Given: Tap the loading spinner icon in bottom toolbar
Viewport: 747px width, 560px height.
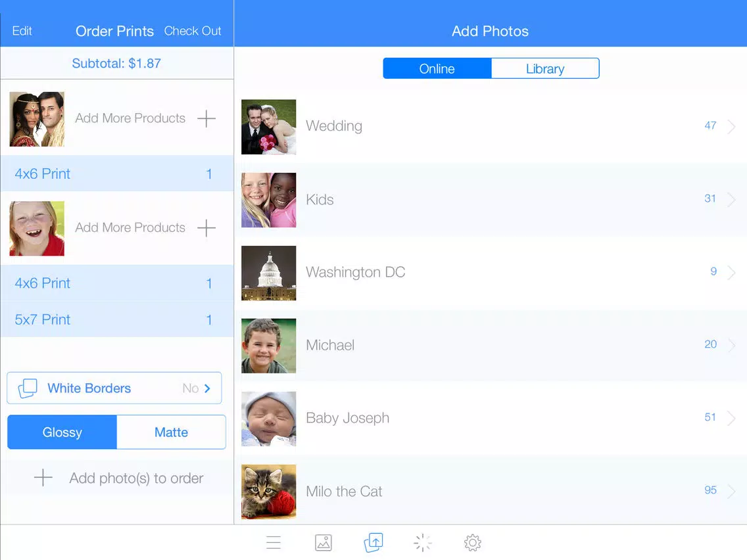Looking at the screenshot, I should point(423,542).
